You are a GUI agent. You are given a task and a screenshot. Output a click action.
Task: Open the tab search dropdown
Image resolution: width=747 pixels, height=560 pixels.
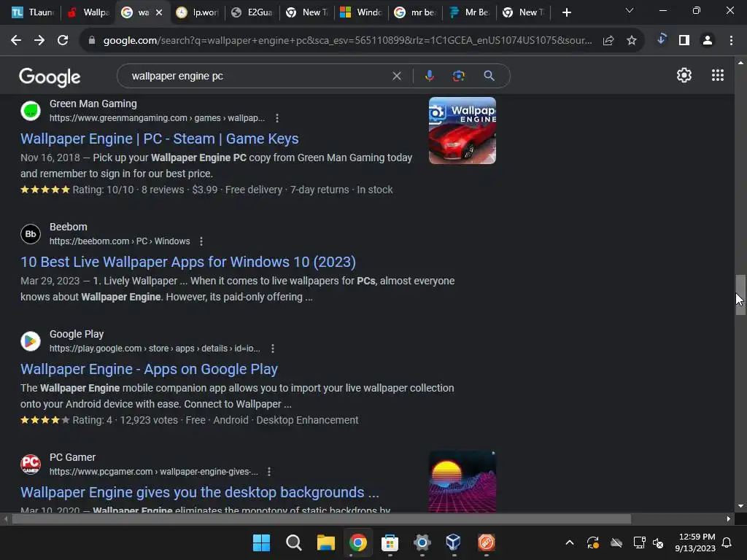click(x=630, y=10)
